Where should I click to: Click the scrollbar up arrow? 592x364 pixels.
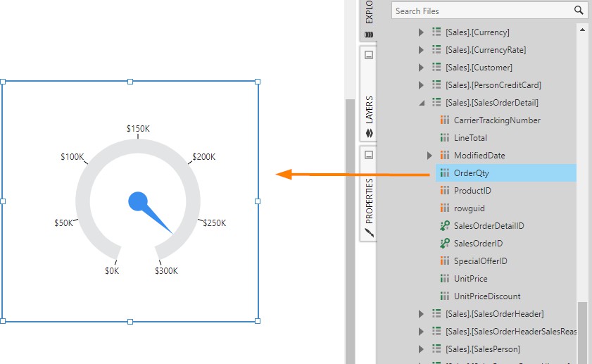[582, 29]
